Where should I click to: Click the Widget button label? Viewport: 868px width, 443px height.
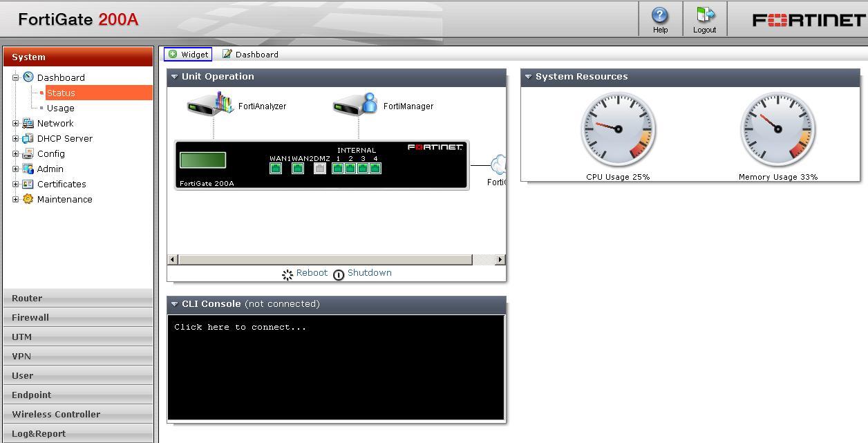pos(195,55)
